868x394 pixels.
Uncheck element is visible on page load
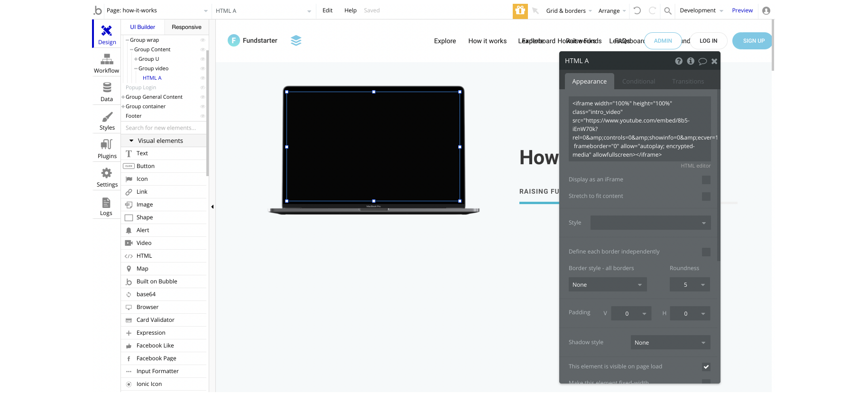(706, 367)
